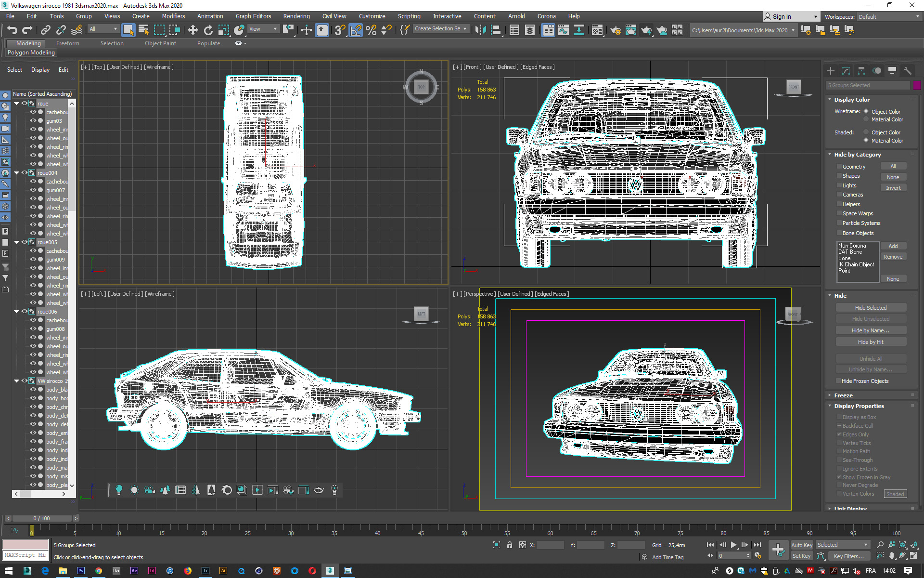
Task: Select Wireframe Material Color radio button
Action: [866, 119]
